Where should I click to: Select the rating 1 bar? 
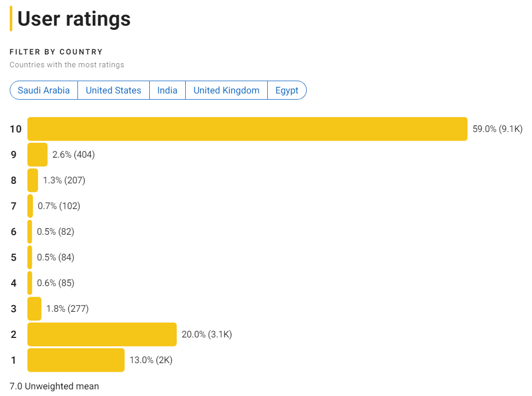(x=76, y=360)
